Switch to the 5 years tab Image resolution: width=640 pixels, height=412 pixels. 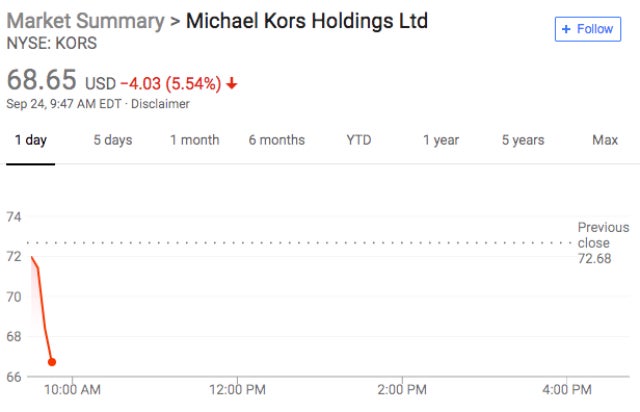coord(522,140)
